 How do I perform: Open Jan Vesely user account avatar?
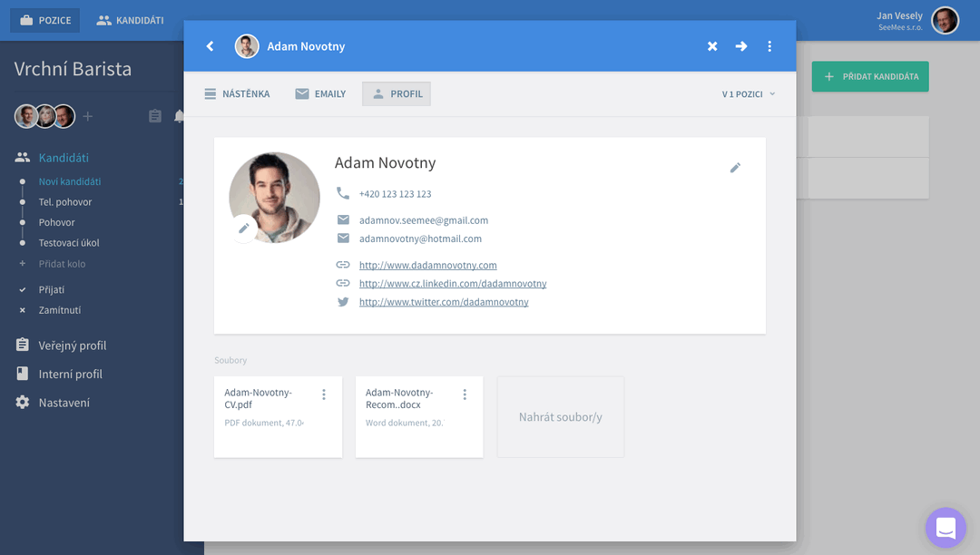tap(945, 21)
